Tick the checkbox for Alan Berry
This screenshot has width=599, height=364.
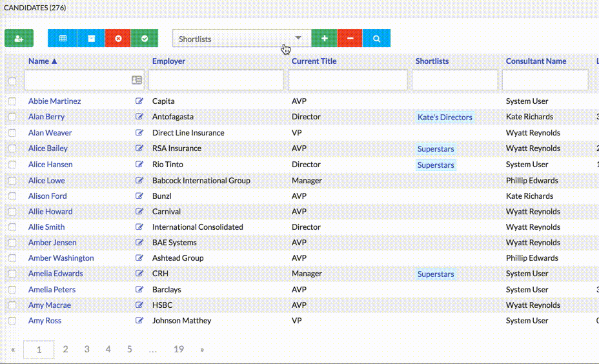[x=12, y=117]
